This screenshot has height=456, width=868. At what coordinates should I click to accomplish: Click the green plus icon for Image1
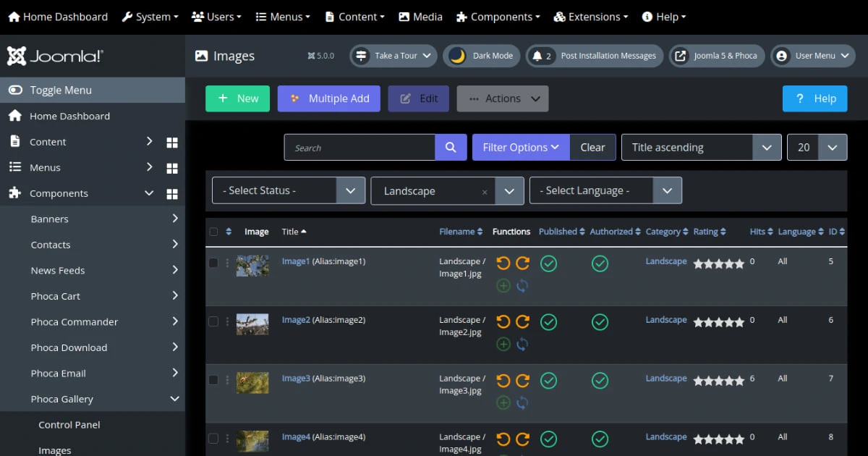tap(503, 286)
